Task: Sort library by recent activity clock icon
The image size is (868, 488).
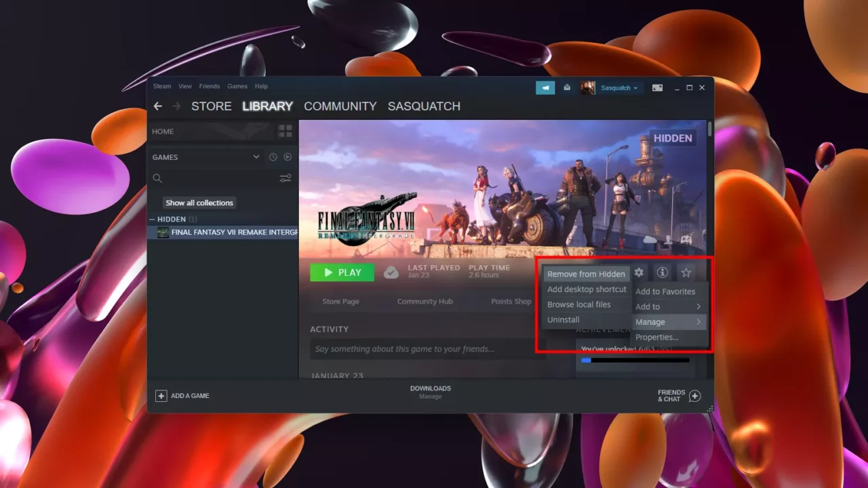Action: click(273, 157)
